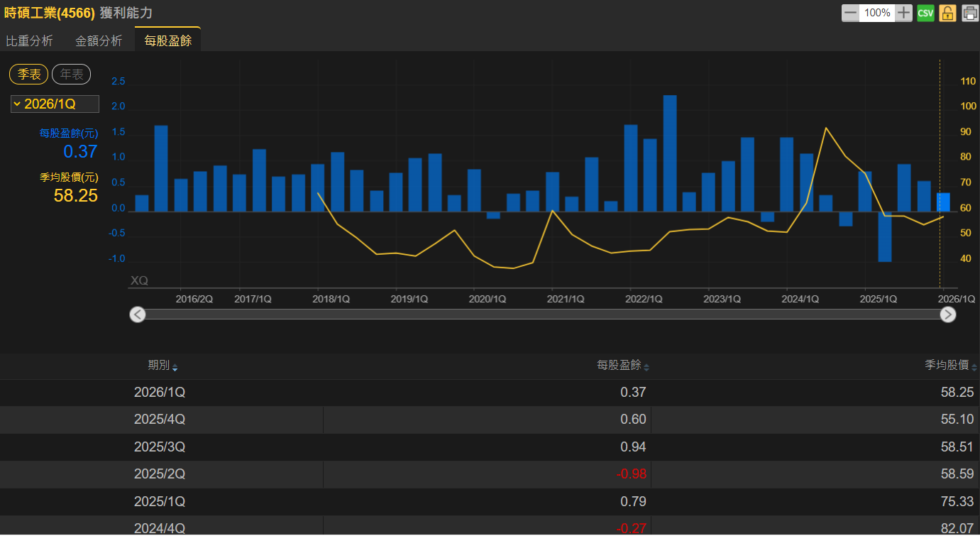
Task: Sort by 季均股價 column arrows
Action: [x=974, y=367]
